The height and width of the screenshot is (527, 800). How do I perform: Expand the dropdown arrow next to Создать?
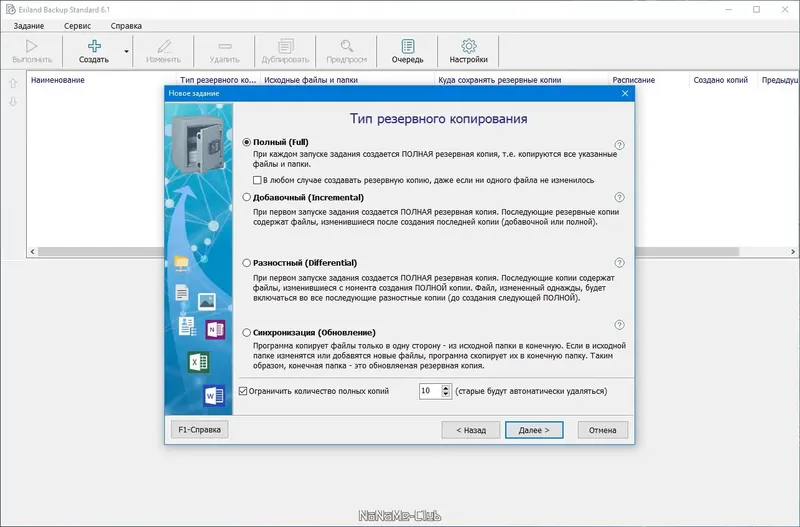point(127,52)
